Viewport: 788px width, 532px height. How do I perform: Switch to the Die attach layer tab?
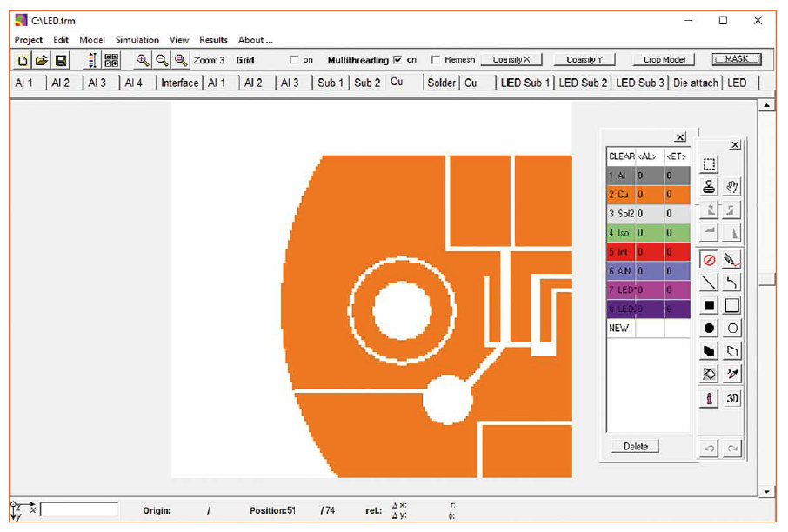click(x=696, y=83)
